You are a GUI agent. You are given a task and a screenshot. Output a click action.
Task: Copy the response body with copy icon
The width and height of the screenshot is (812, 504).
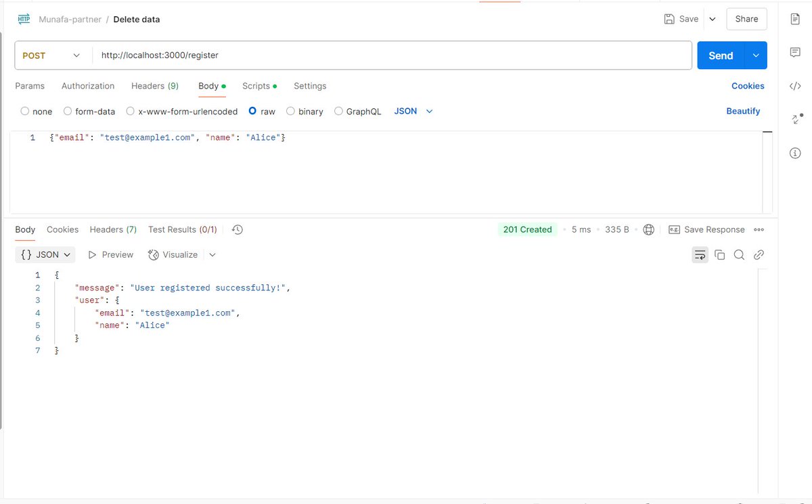pos(720,255)
